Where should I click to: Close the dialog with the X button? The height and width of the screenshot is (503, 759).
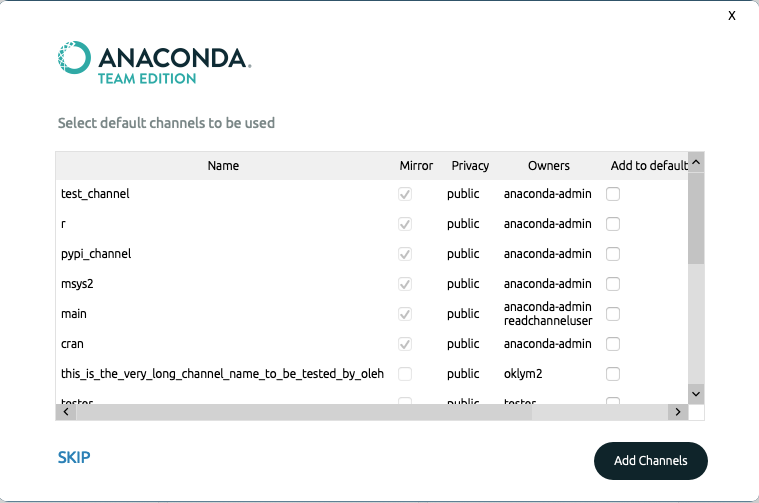[731, 15]
